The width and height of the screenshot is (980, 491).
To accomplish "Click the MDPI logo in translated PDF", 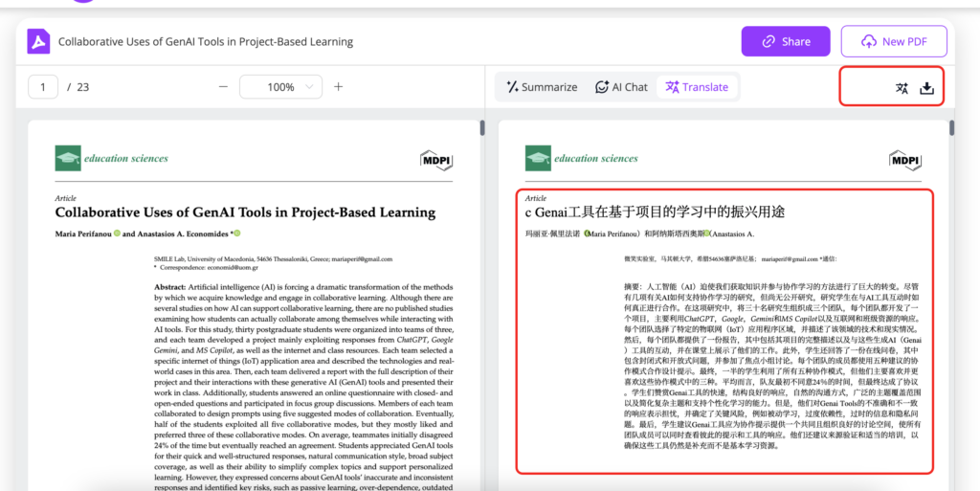I will (x=905, y=161).
